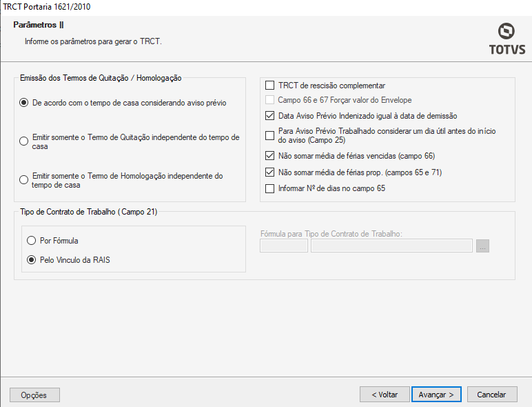Proceed with Avançar button

pos(436,395)
